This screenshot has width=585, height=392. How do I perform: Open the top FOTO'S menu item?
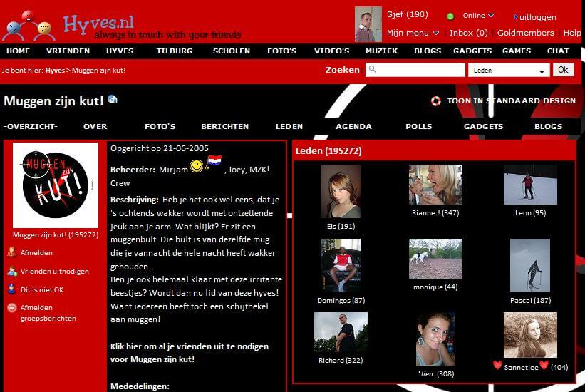tap(281, 51)
